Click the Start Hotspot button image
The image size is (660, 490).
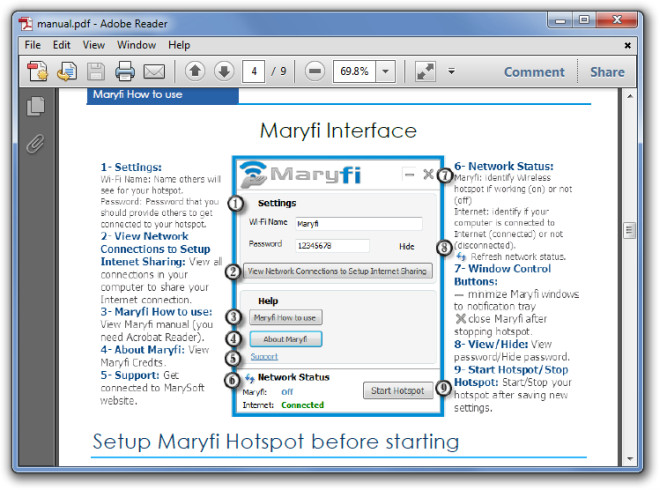pyautogui.click(x=398, y=391)
